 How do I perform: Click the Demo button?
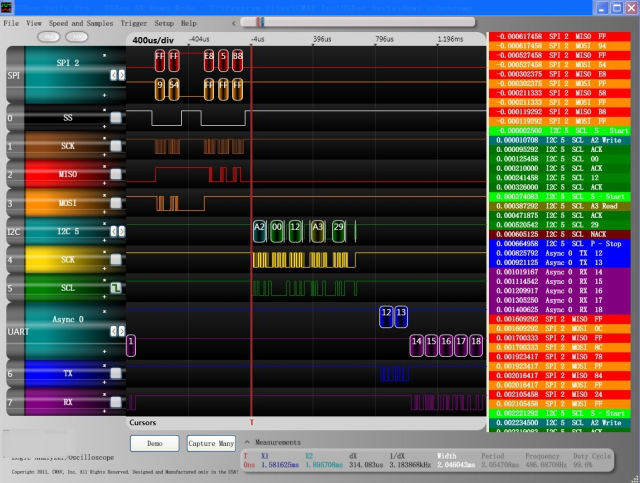[x=155, y=443]
